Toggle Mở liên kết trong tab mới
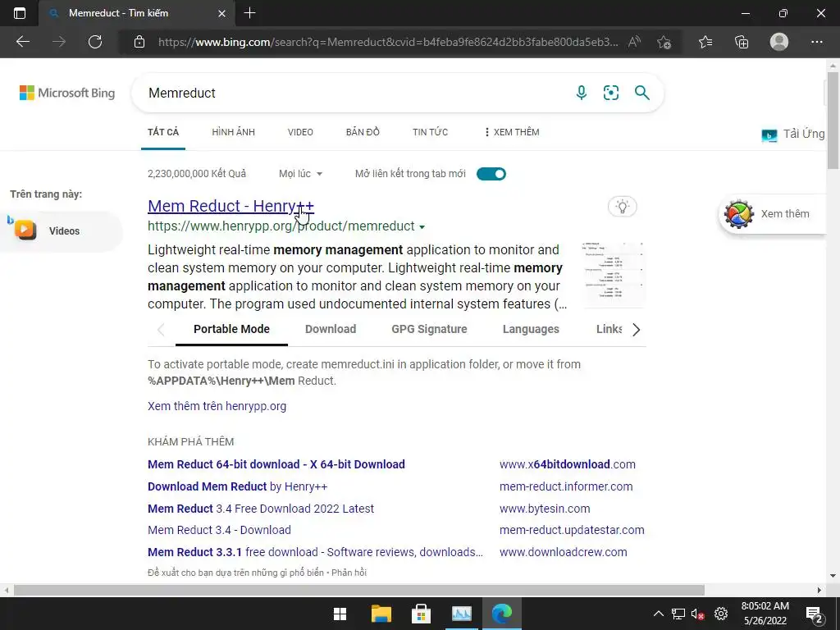Screen dimensions: 840x630 point(491,174)
